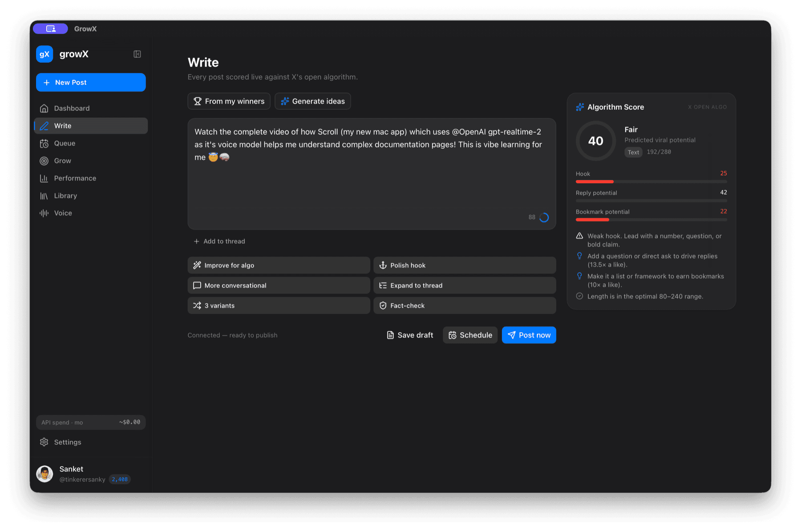The image size is (801, 532).
Task: Click Improve for algo button
Action: click(x=279, y=265)
